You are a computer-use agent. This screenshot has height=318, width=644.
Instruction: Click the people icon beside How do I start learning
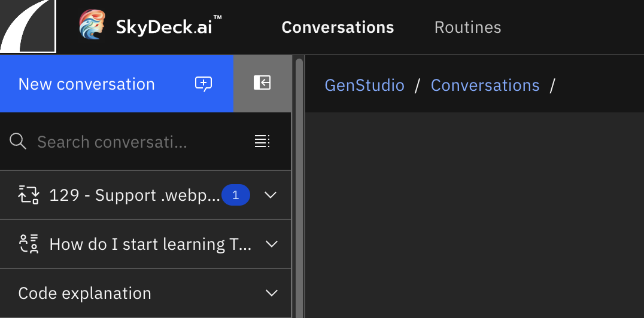[29, 244]
